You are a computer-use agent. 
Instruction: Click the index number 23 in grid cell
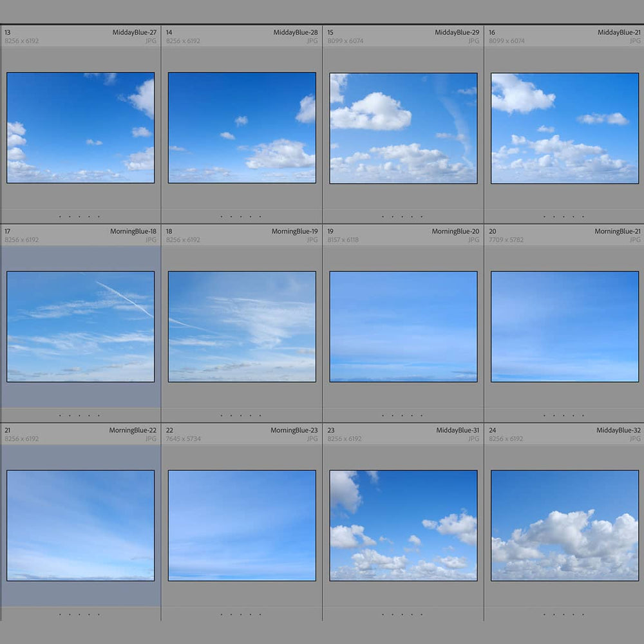point(331,430)
